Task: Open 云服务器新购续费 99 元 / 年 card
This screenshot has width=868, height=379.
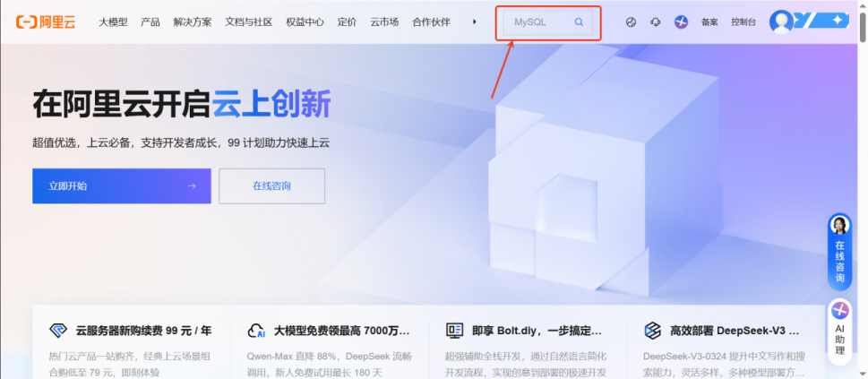Action: point(143,332)
